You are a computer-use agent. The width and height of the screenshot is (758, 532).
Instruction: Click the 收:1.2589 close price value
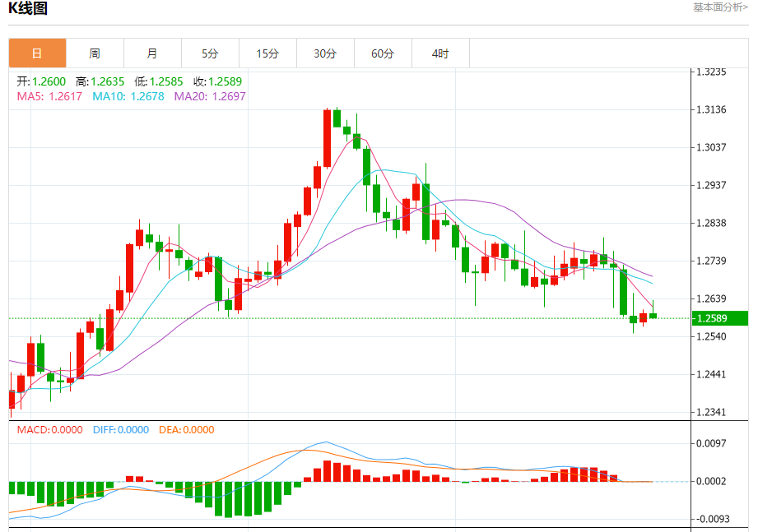[x=217, y=81]
